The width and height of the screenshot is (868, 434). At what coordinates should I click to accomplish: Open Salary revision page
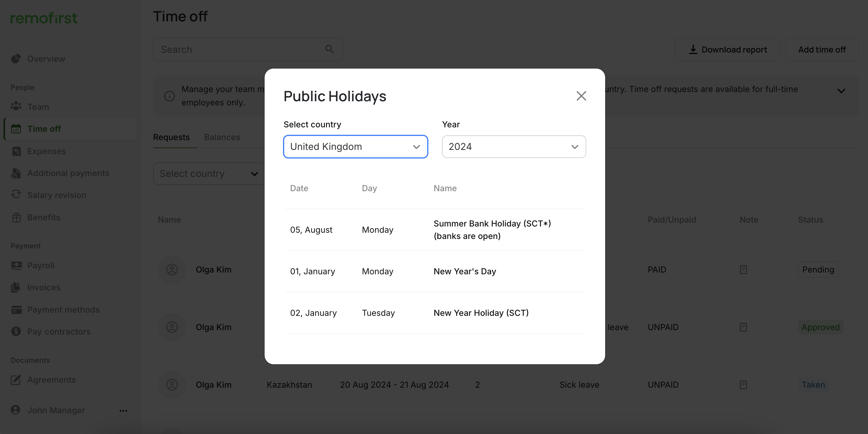[57, 195]
